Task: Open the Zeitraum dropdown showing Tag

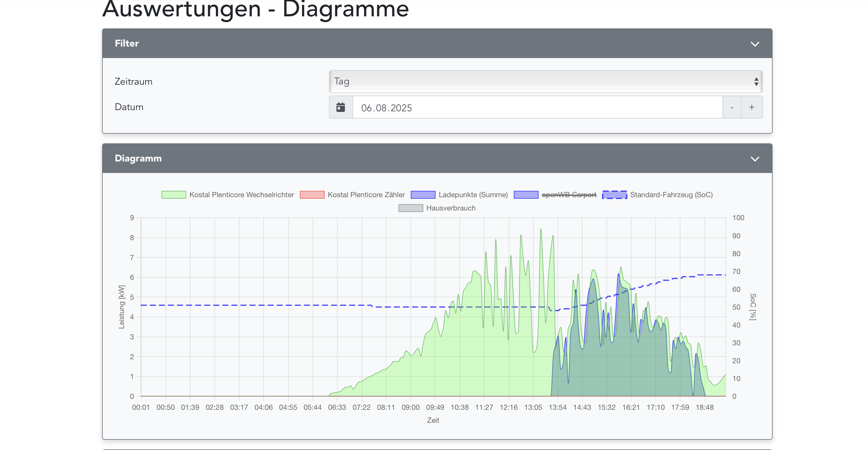Action: click(x=545, y=82)
